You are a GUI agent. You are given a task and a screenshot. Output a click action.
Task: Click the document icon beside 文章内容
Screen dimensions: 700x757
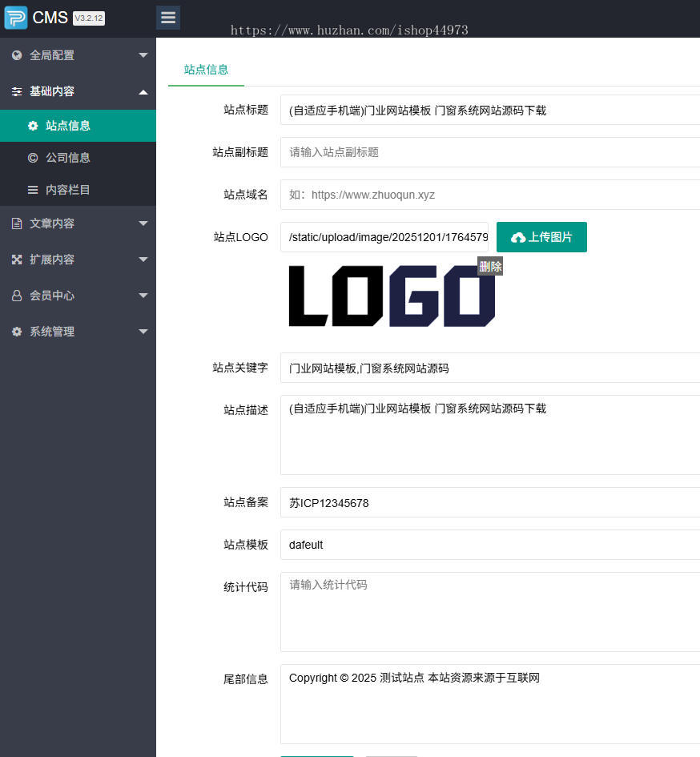(x=17, y=223)
